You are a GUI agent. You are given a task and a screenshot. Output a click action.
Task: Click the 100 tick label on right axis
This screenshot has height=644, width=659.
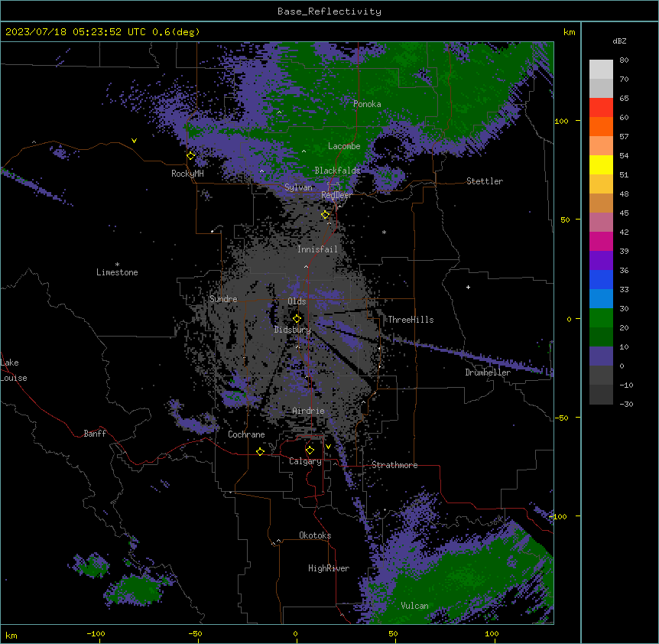[561, 121]
